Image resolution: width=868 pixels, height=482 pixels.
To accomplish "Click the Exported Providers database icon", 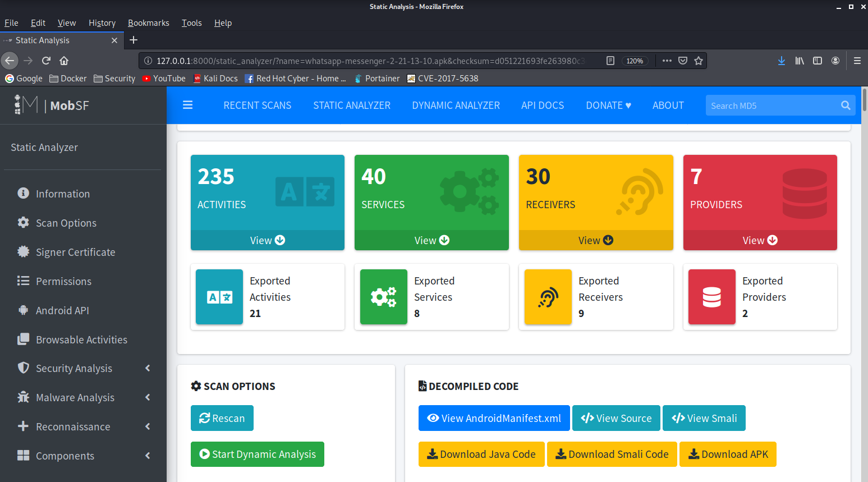I will (x=711, y=297).
